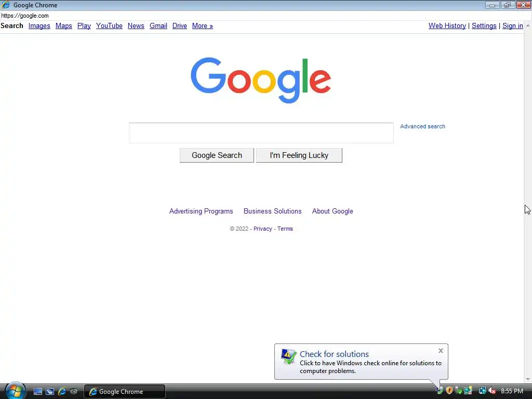
Task: Open the Terms link
Action: tap(285, 229)
